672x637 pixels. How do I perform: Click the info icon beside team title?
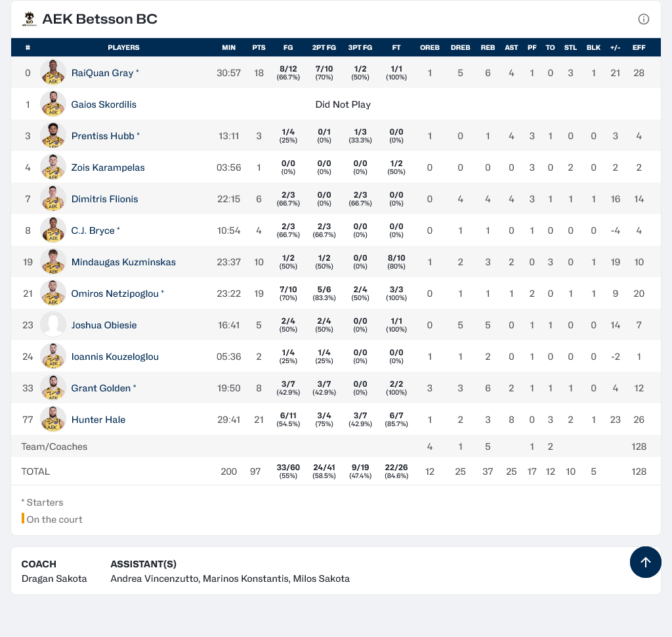[x=644, y=19]
